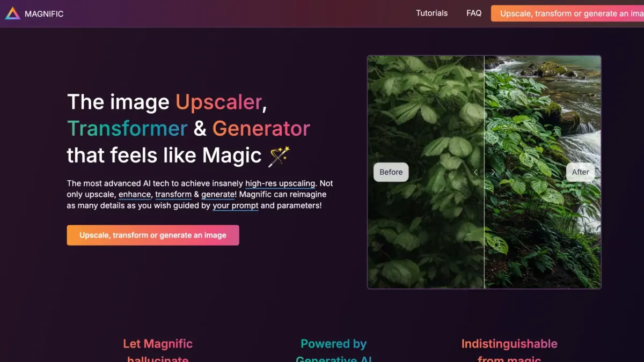Follow the underlined enhance link

click(135, 194)
